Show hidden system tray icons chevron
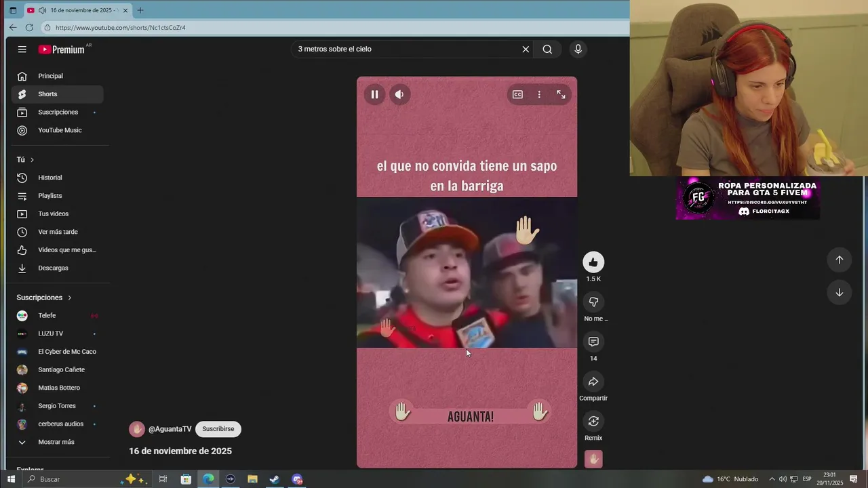The height and width of the screenshot is (488, 868). (x=772, y=479)
